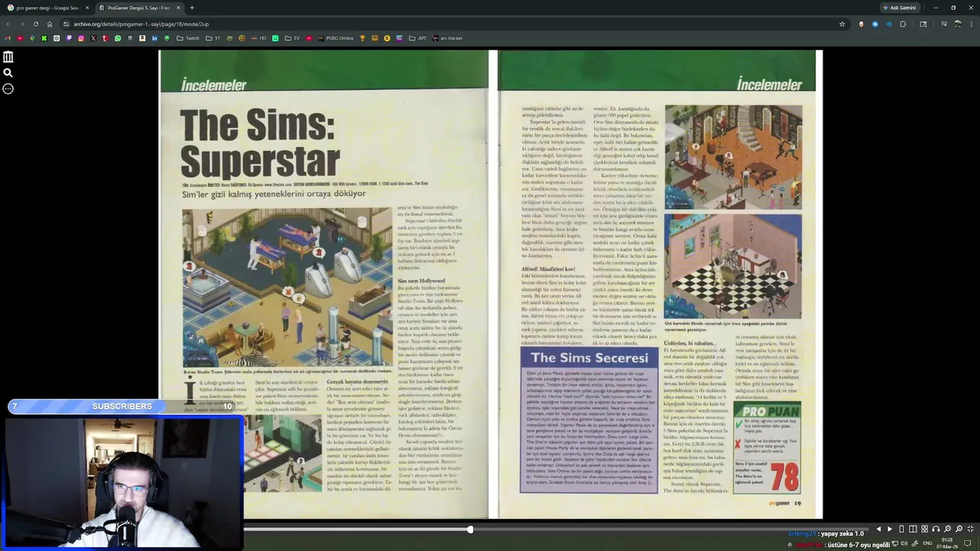
Task: Select the ProGamer Dergisi tab
Action: click(x=138, y=8)
